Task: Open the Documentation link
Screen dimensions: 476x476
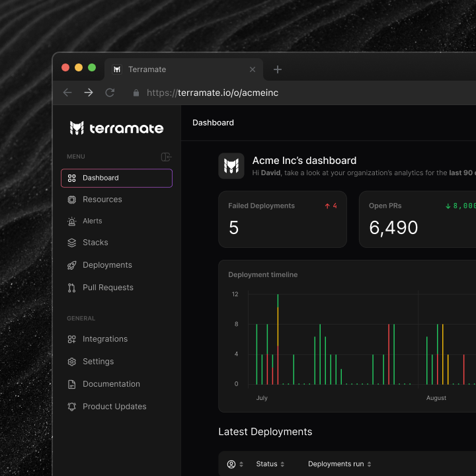Action: pos(111,384)
